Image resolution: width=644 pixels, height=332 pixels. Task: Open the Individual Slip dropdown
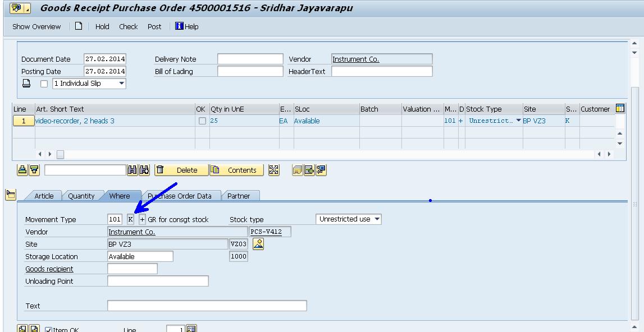[122, 84]
